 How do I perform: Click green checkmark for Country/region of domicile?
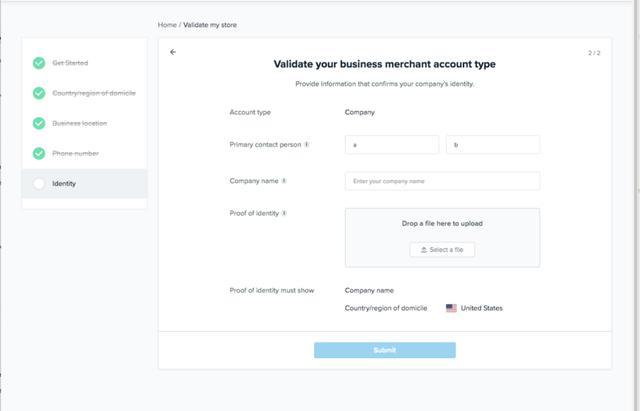coord(39,93)
